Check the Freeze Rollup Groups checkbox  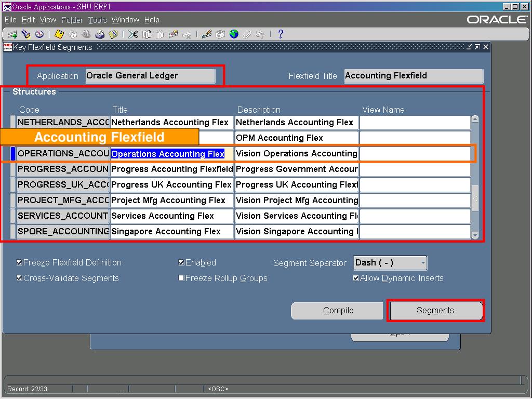tap(181, 278)
